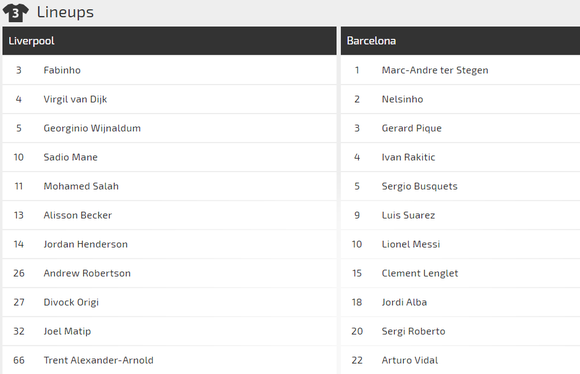The width and height of the screenshot is (580, 374).
Task: Click Marc-Andre ter Stegen's name
Action: tap(435, 70)
